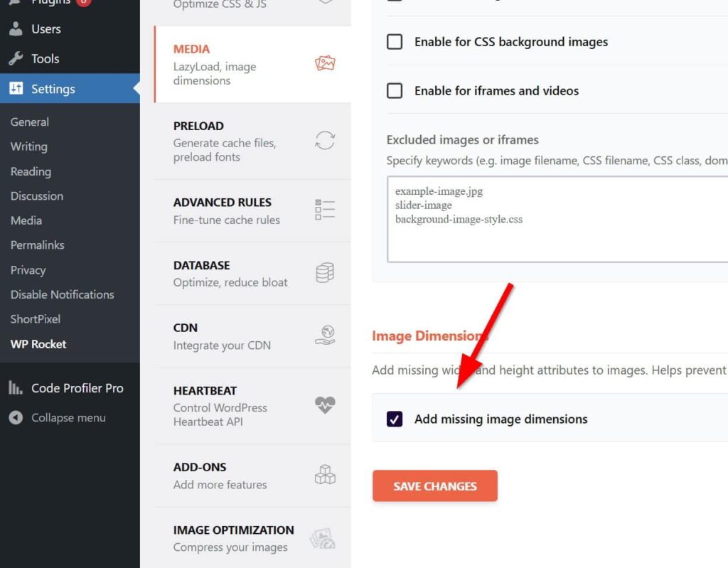Click the Media tab image icon
Screen dimensions: 728x568
coord(325,64)
